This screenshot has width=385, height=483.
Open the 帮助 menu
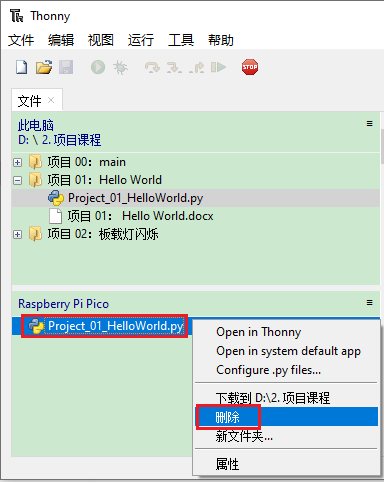click(221, 40)
